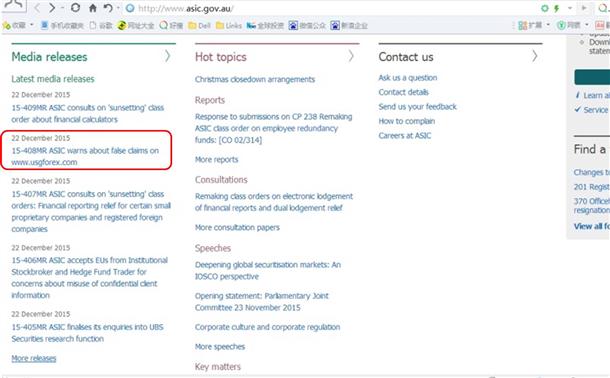Open More consultation papers link

tap(237, 228)
